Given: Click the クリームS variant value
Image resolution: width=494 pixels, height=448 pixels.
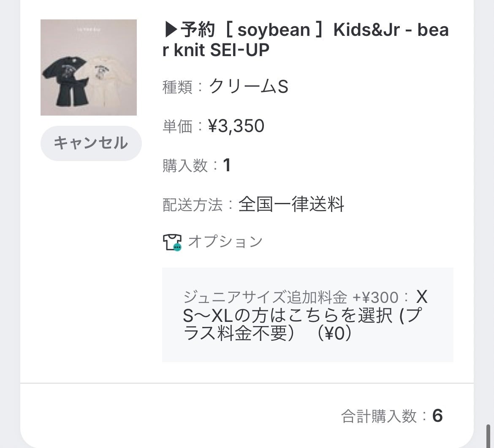Looking at the screenshot, I should click(249, 87).
